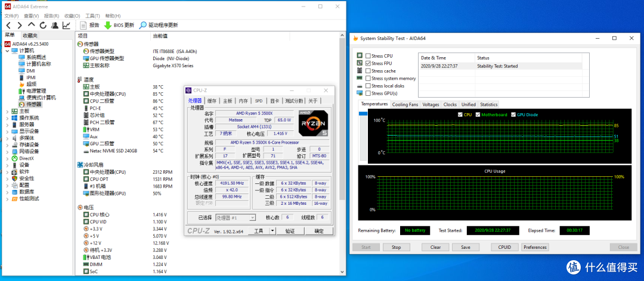Expand the 网络设备 tree node
Image resolution: width=644 pixels, height=281 pixels.
(7, 151)
